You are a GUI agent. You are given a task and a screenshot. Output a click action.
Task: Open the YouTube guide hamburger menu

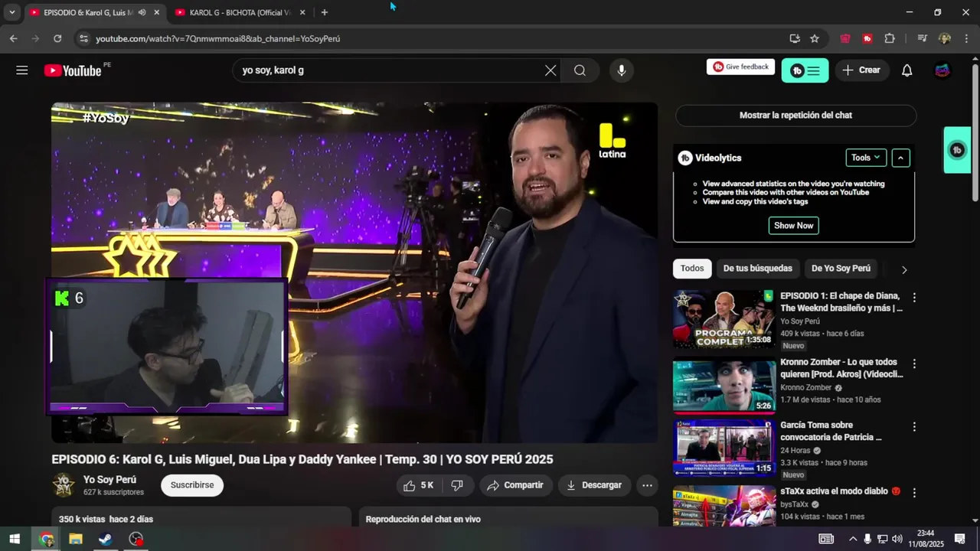click(22, 70)
